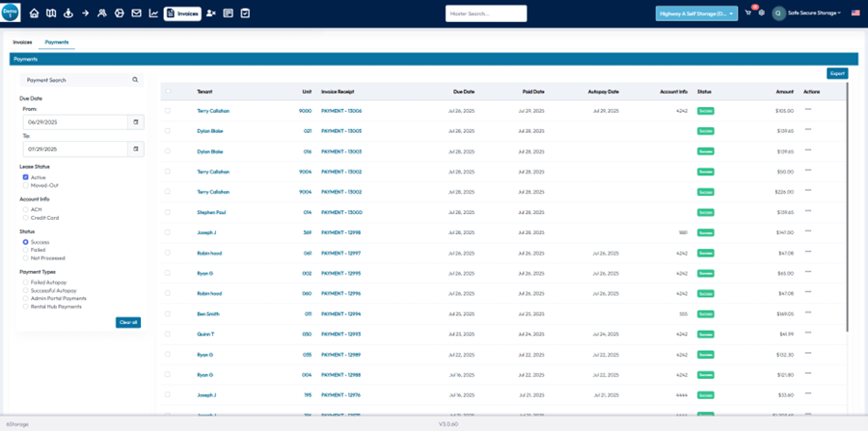Click the Export button
This screenshot has height=431, width=868.
coord(837,73)
